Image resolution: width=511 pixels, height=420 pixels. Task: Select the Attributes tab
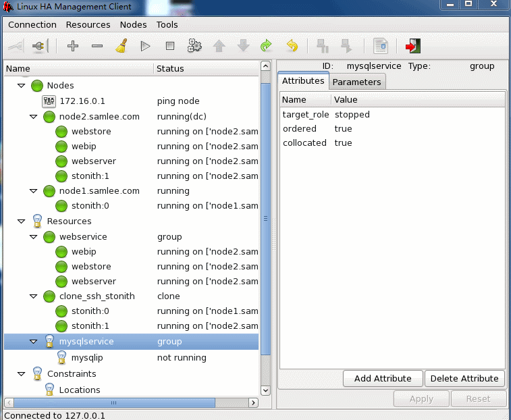pos(303,80)
